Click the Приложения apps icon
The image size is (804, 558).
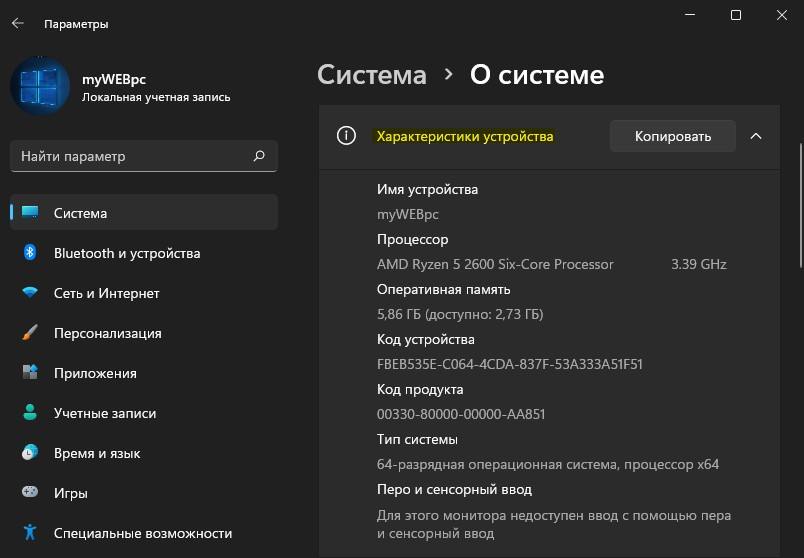(30, 372)
